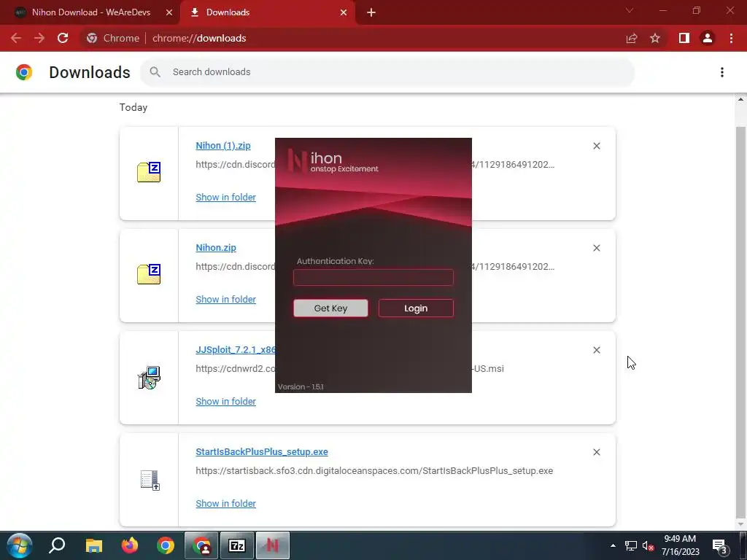Open the Windows Start menu
The image size is (747, 560).
(x=20, y=545)
